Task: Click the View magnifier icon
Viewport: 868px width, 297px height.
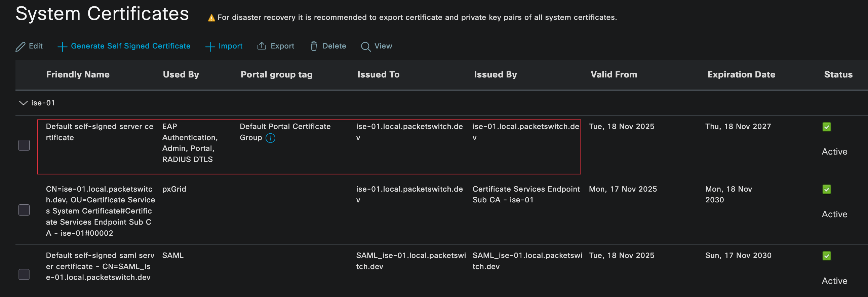Action: pyautogui.click(x=366, y=46)
